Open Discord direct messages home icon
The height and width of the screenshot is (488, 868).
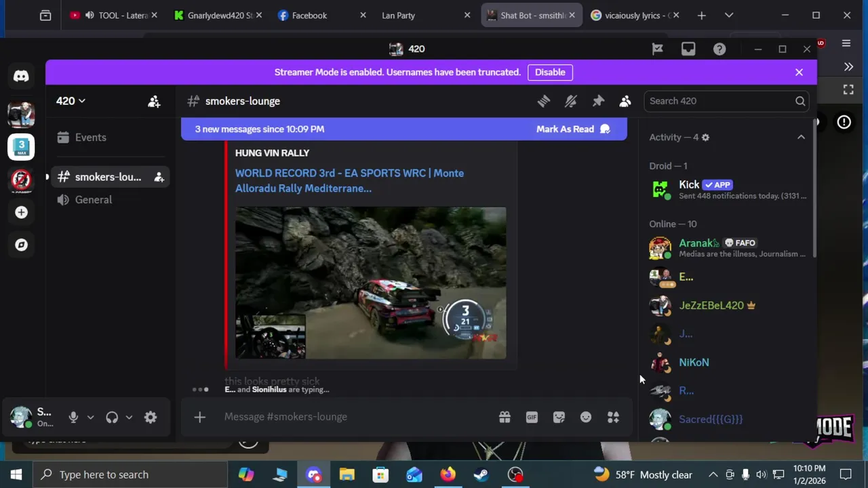[21, 76]
